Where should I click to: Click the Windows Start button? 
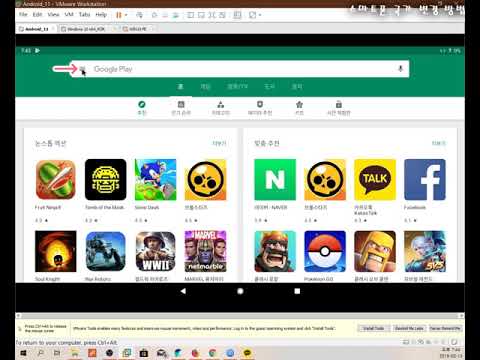tap(23, 353)
